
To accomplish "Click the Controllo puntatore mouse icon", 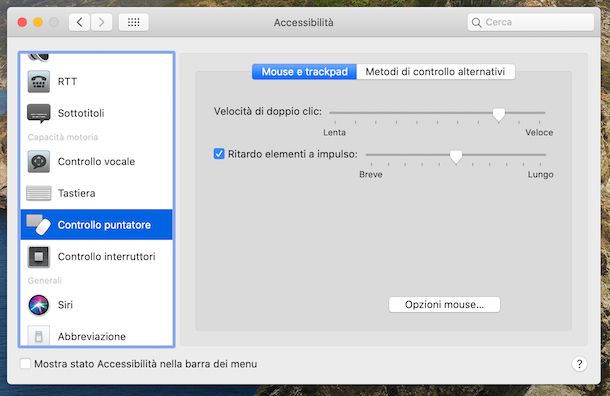I will [39, 225].
